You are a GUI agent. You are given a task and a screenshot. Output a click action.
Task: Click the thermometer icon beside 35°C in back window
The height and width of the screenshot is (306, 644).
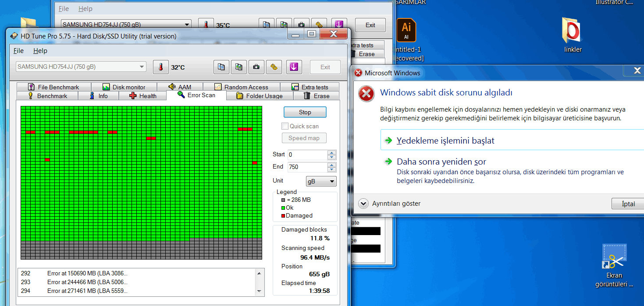click(206, 25)
